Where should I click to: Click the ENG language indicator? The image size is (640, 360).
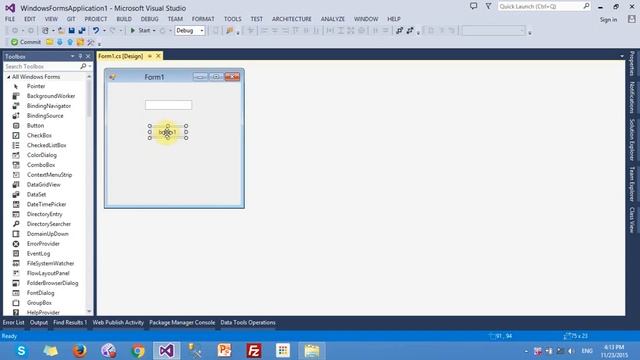587,351
